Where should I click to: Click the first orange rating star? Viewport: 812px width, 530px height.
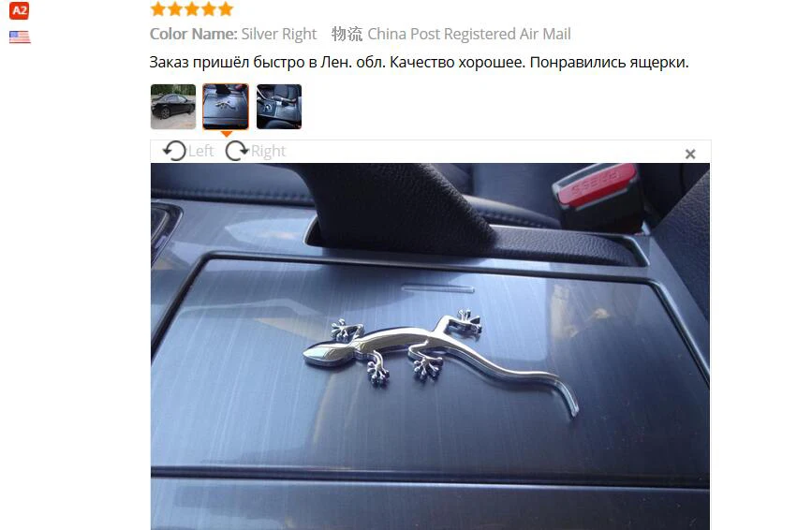[x=158, y=8]
